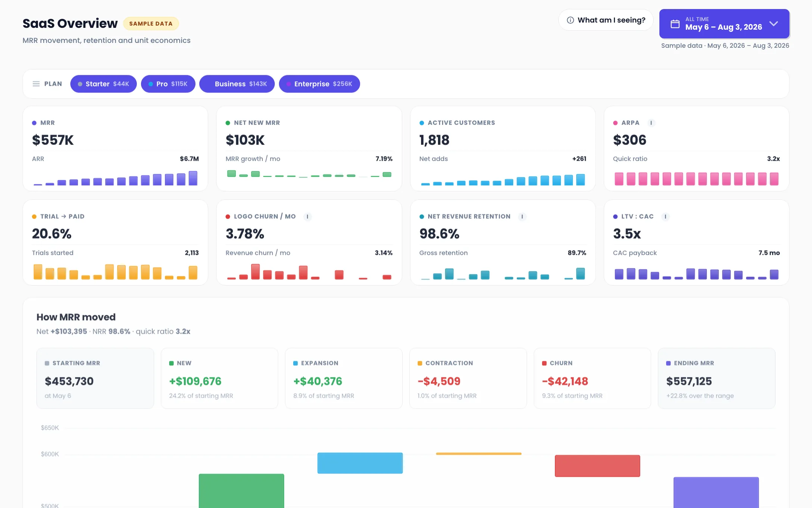
Task: Click the green New waterfall bar
Action: click(x=241, y=491)
